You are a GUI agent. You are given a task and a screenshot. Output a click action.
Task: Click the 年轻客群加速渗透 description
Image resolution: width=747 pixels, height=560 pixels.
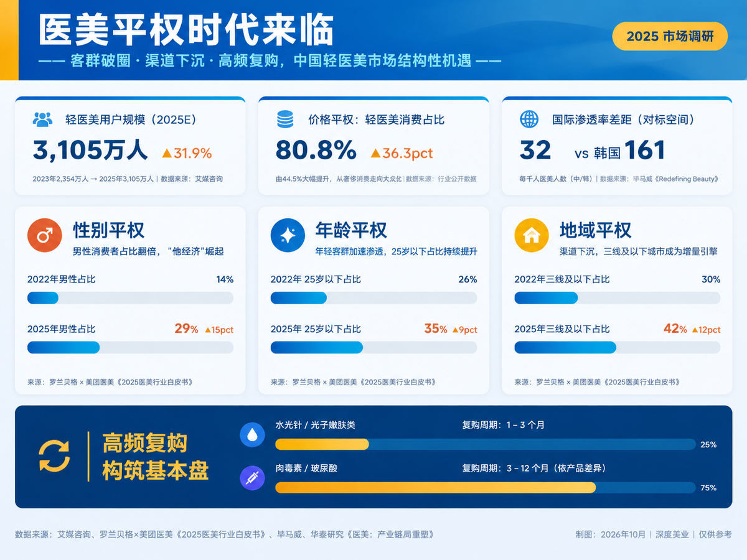[397, 252]
